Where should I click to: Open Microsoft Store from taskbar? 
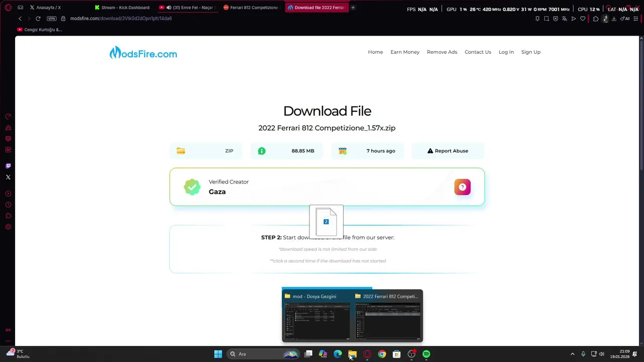[396, 354]
